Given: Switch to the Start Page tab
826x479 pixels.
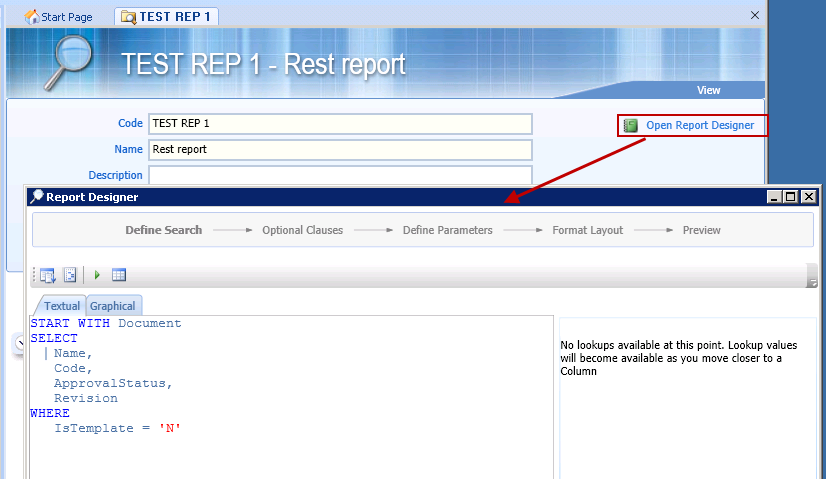Looking at the screenshot, I should pos(58,17).
